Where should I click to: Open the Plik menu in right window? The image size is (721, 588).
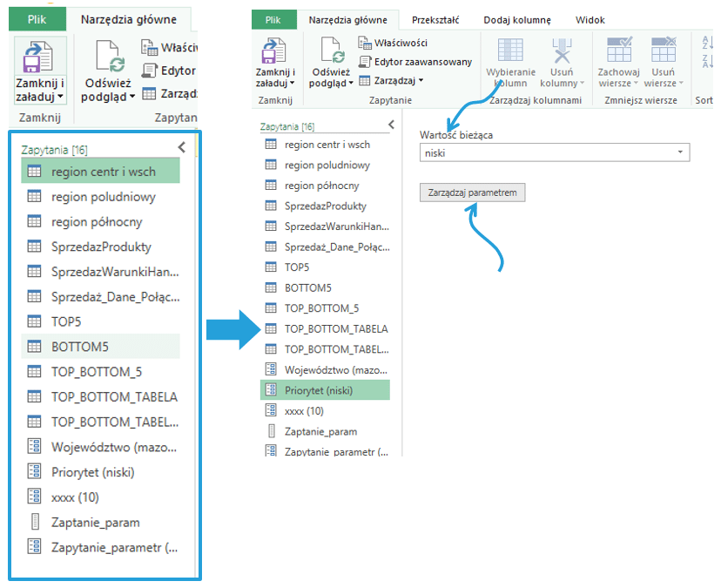(273, 19)
